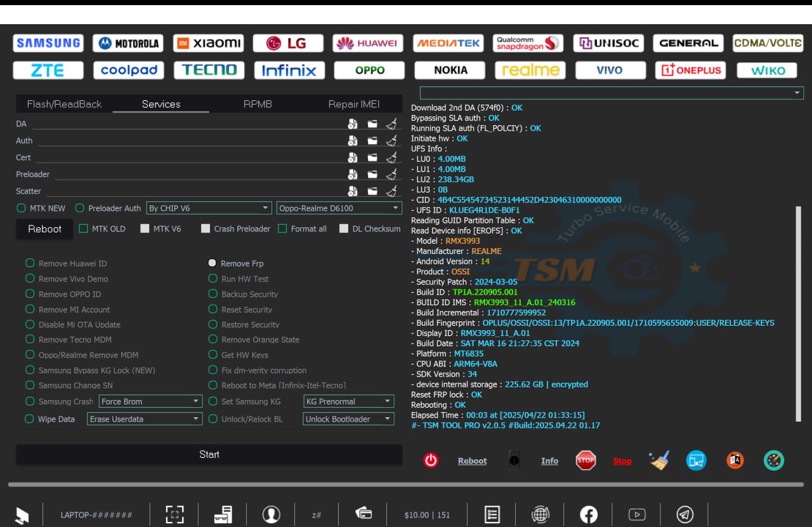Viewport: 812px width, 527px height.
Task: Clear the DA field with broom icon
Action: pyautogui.click(x=392, y=123)
